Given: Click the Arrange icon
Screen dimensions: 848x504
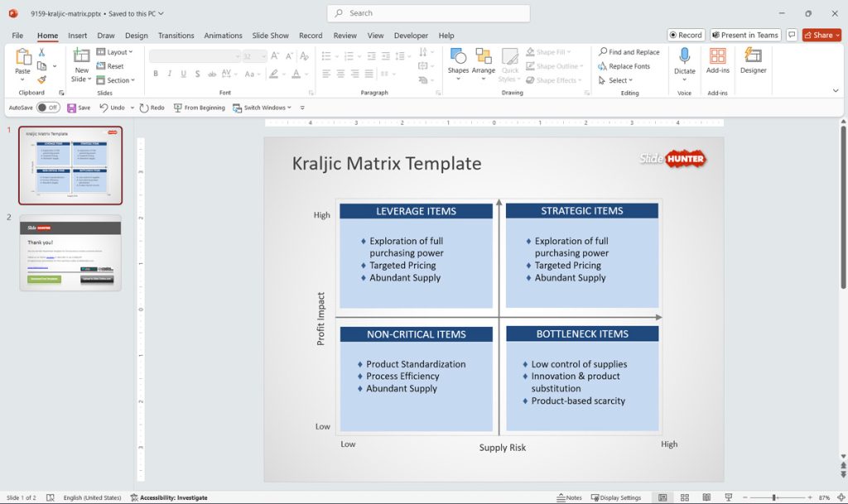Looking at the screenshot, I should (x=483, y=56).
